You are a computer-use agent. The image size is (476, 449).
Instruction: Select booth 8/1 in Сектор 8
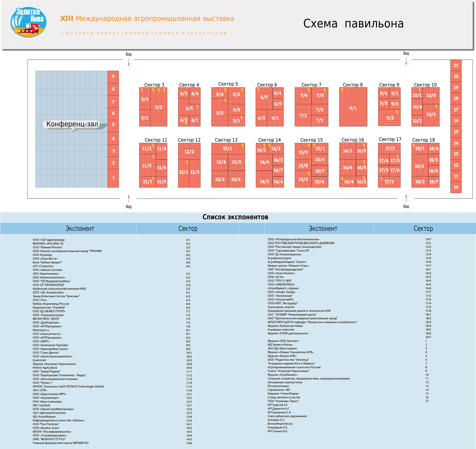[x=353, y=107]
